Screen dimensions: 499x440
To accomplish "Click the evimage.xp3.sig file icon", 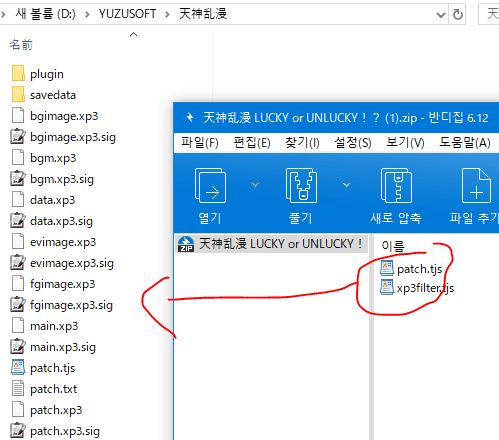I will (x=18, y=262).
